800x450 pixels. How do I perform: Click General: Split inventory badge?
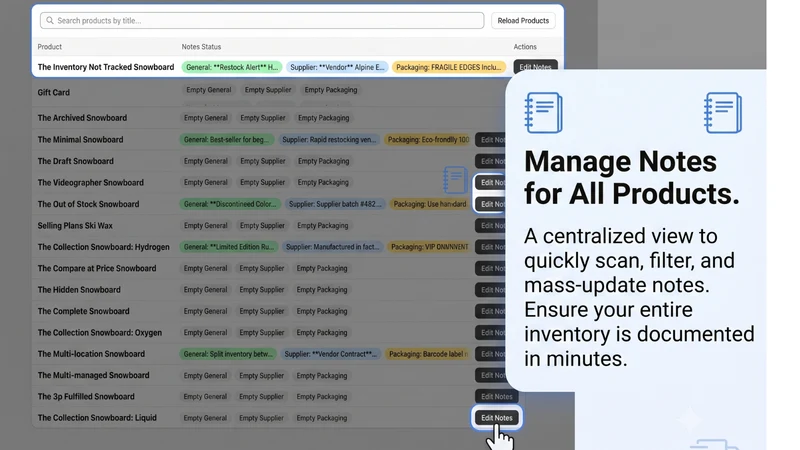pyautogui.click(x=228, y=354)
